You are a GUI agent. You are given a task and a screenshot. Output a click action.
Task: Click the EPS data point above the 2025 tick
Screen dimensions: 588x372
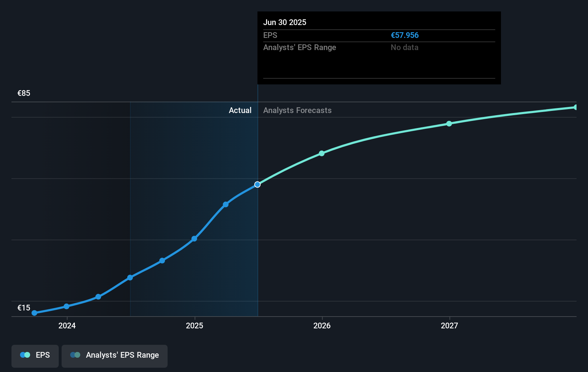click(194, 239)
